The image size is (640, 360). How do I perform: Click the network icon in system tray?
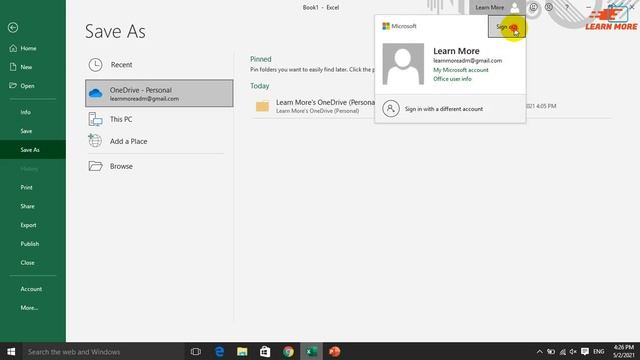coord(562,351)
